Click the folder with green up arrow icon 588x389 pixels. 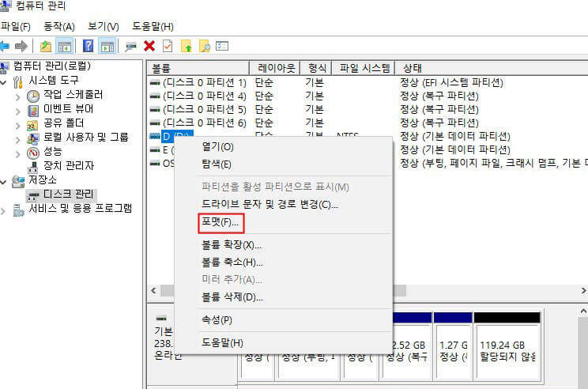coord(187,46)
